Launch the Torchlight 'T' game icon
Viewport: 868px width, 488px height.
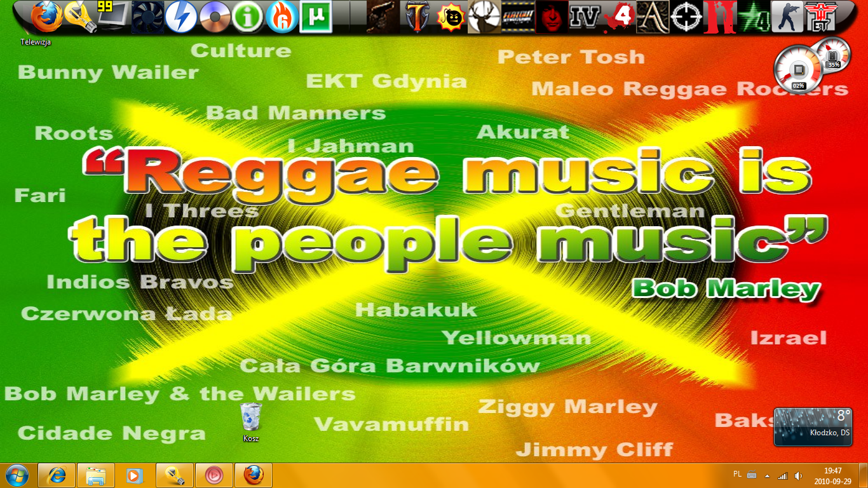(x=416, y=17)
